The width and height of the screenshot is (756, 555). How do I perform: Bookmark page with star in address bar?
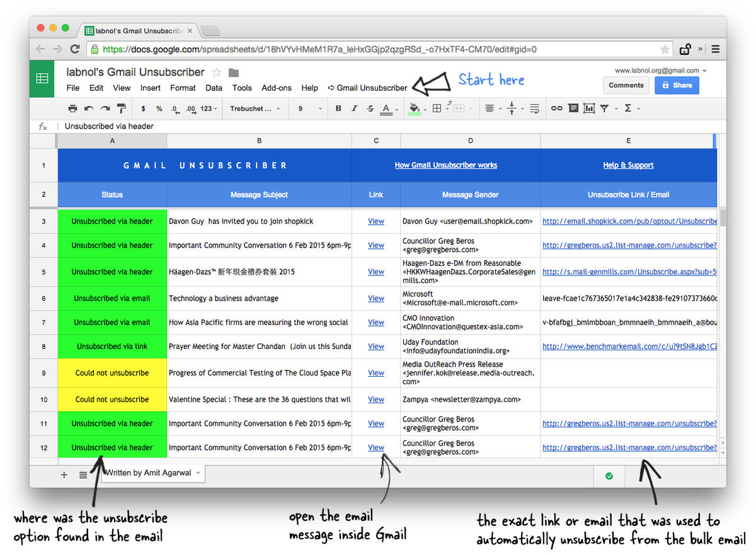click(x=665, y=49)
